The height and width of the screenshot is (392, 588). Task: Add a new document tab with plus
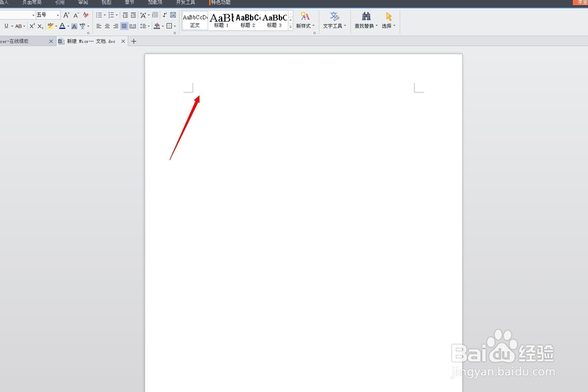point(133,41)
